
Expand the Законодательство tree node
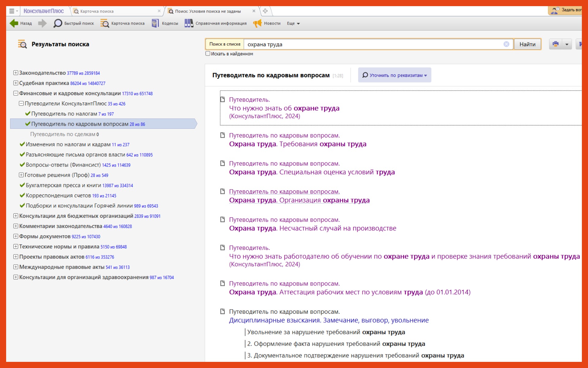click(x=16, y=73)
